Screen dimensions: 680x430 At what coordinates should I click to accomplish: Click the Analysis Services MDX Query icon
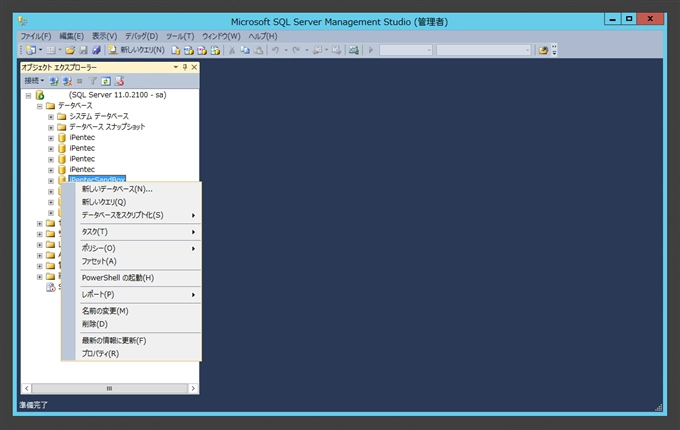tap(189, 50)
